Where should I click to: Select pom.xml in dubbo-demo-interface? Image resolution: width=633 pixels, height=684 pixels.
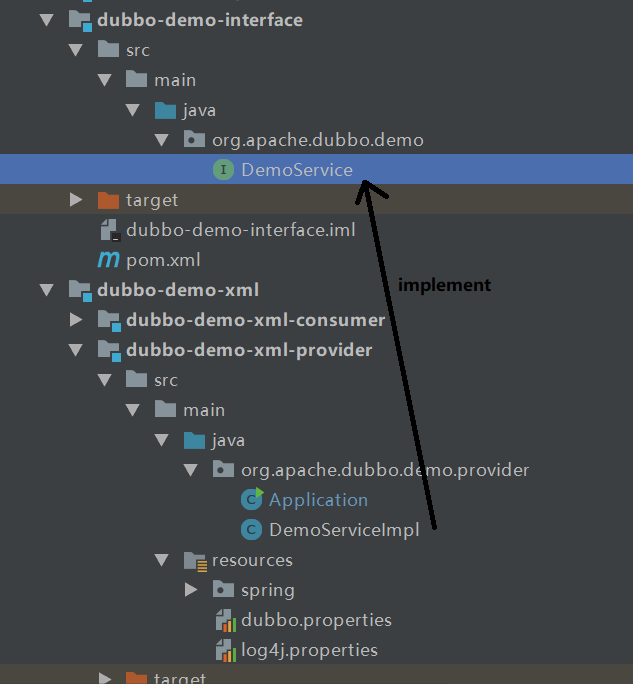pyautogui.click(x=163, y=260)
